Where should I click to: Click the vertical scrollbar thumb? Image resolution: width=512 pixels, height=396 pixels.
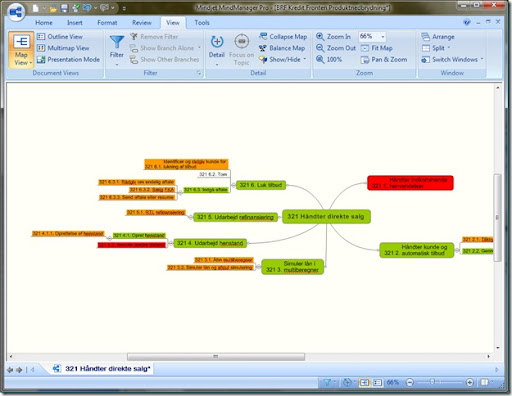(497, 217)
